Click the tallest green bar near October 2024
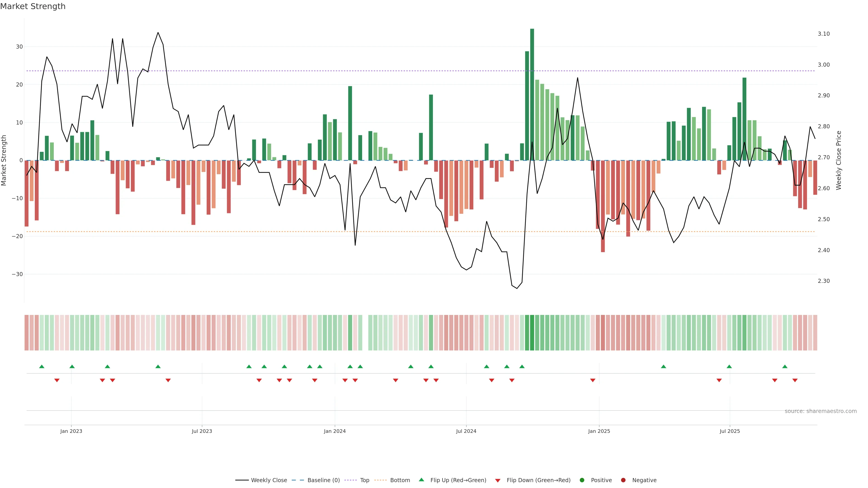Screen dimensions: 868x488 [x=532, y=94]
